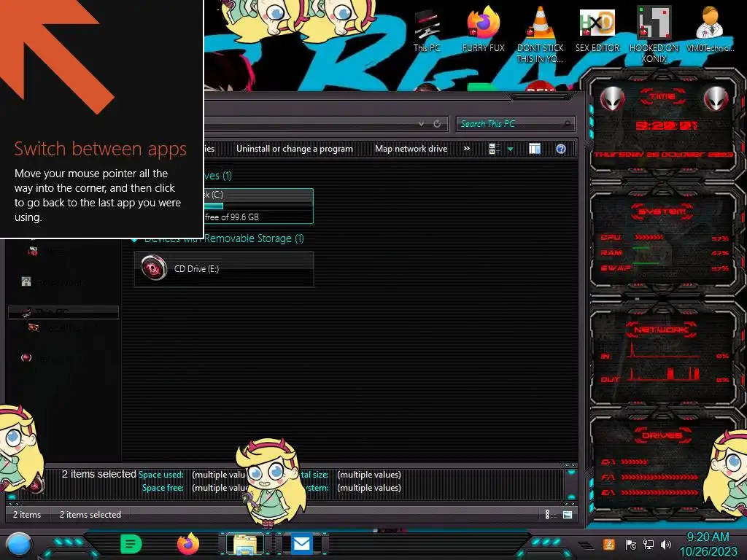Click the "Space free:" label in details pane
747x560 pixels.
click(163, 488)
